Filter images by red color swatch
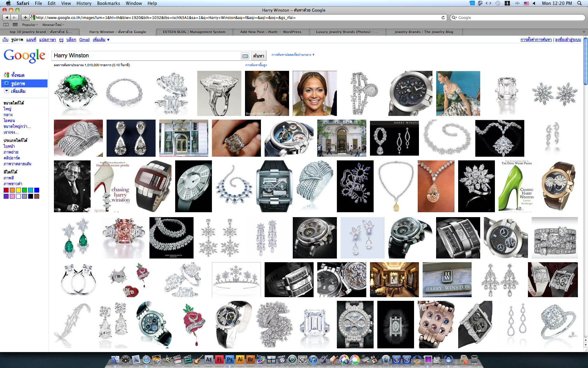Image resolution: width=588 pixels, height=368 pixels. 6,190
